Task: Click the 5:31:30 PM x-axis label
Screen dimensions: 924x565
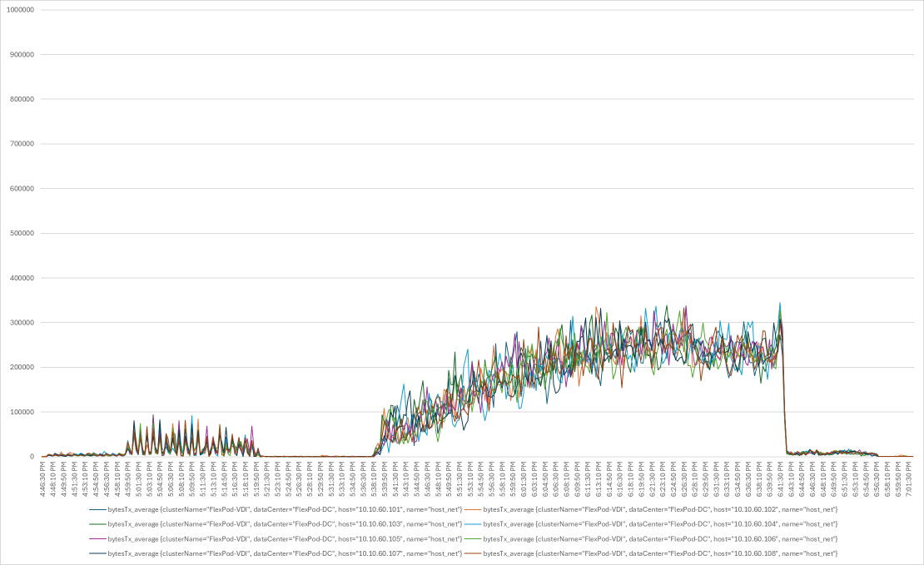Action: click(x=332, y=479)
